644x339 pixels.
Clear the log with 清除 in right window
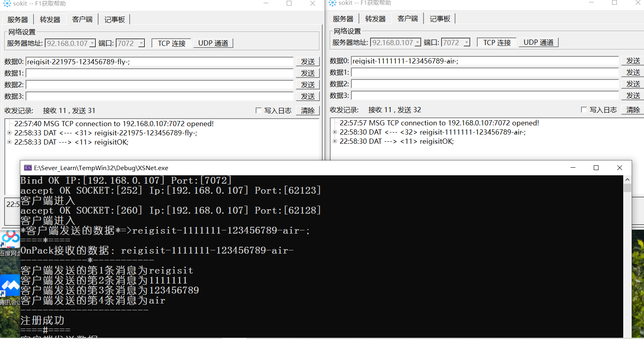click(633, 110)
